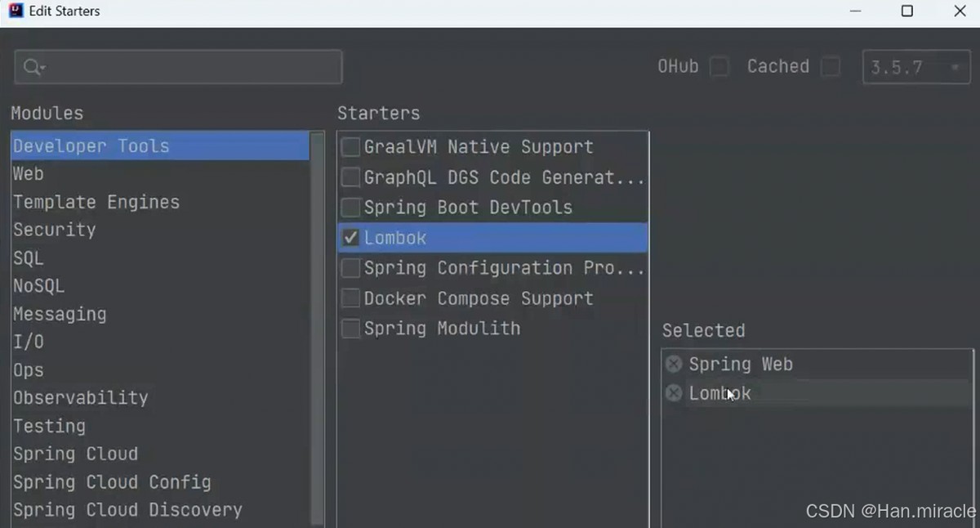The height and width of the screenshot is (528, 980).
Task: Uncheck the Lombok starter checkbox
Action: point(350,238)
